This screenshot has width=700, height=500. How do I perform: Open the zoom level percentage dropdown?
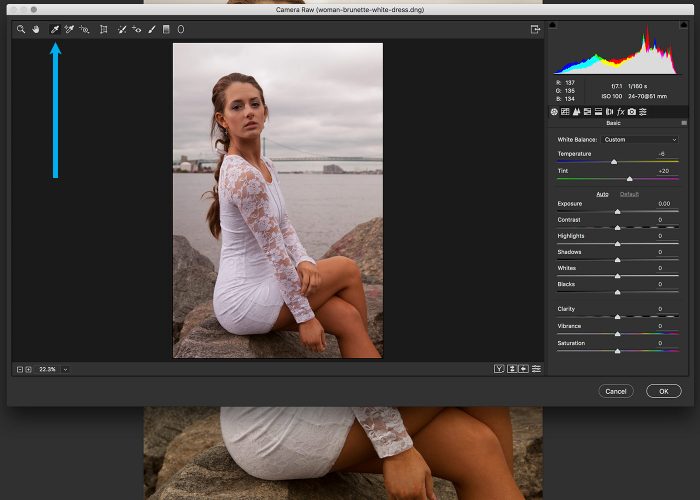point(65,369)
